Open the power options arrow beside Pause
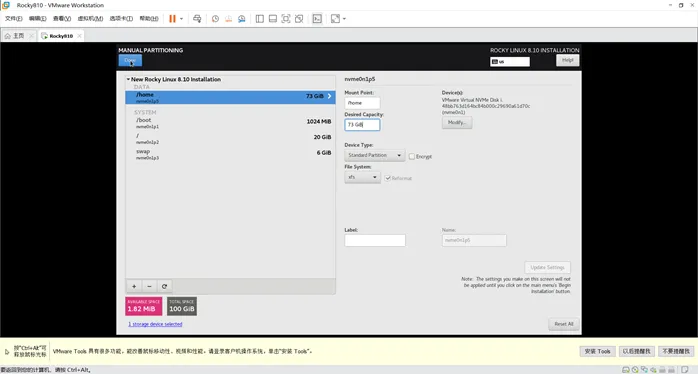The width and height of the screenshot is (698, 374). [x=181, y=19]
